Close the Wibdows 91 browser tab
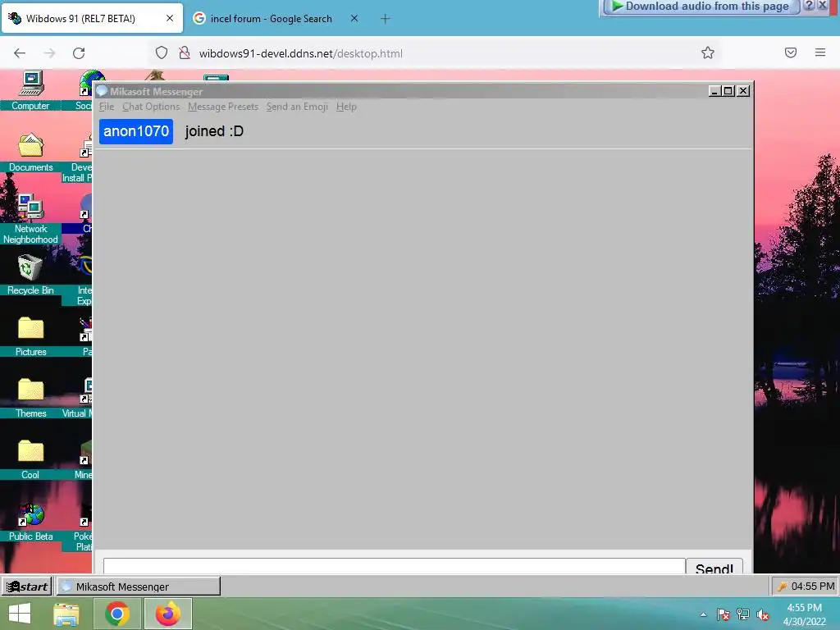Screen dimensions: 840x630 pyautogui.click(x=169, y=18)
